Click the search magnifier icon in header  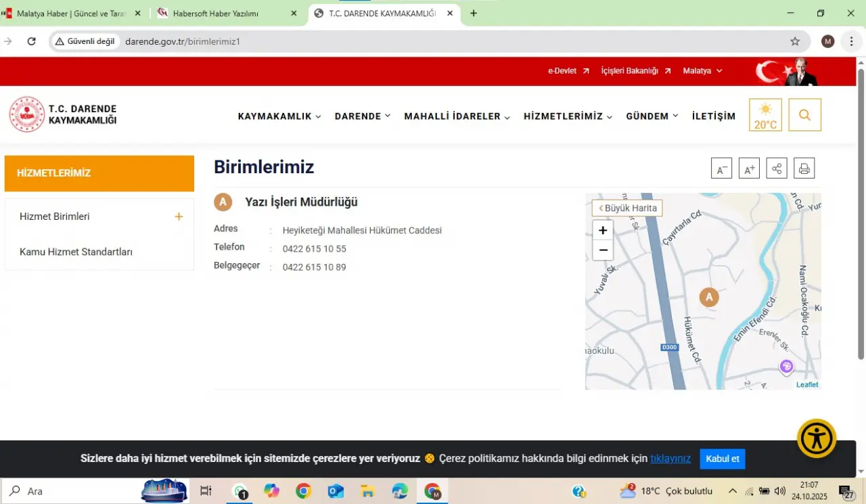pos(804,115)
